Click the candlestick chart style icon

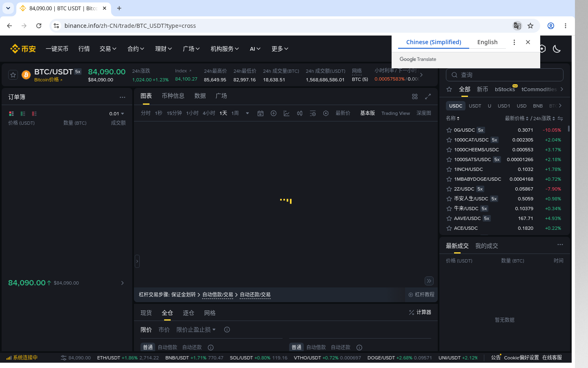click(300, 113)
